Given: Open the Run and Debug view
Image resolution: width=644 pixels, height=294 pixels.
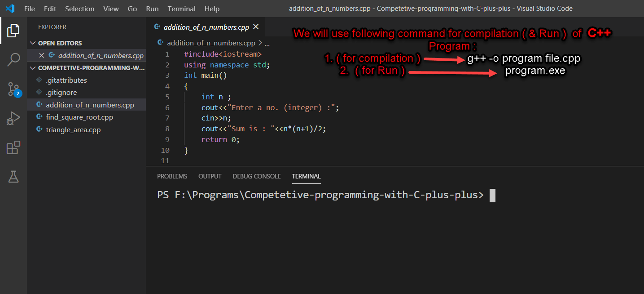Looking at the screenshot, I should coord(13,118).
